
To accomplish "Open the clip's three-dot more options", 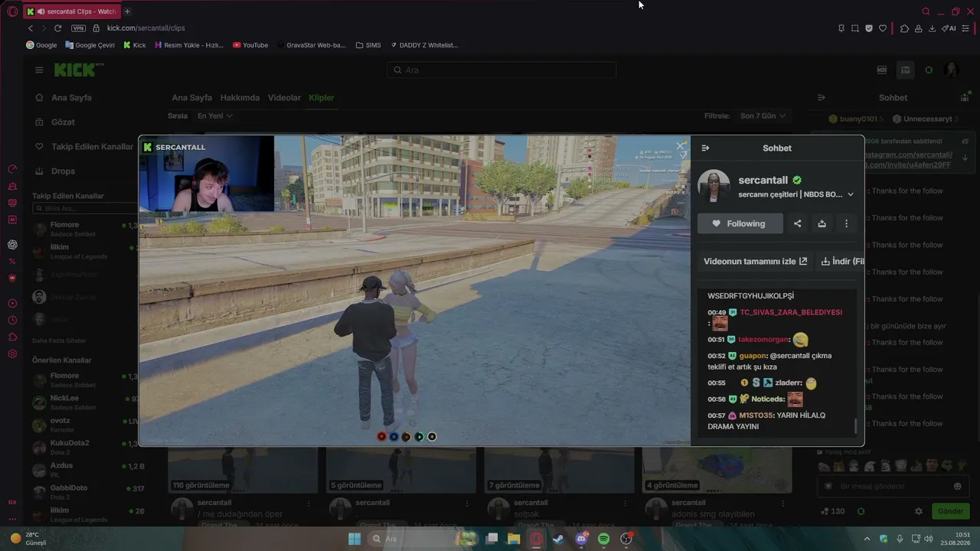I will coord(846,223).
